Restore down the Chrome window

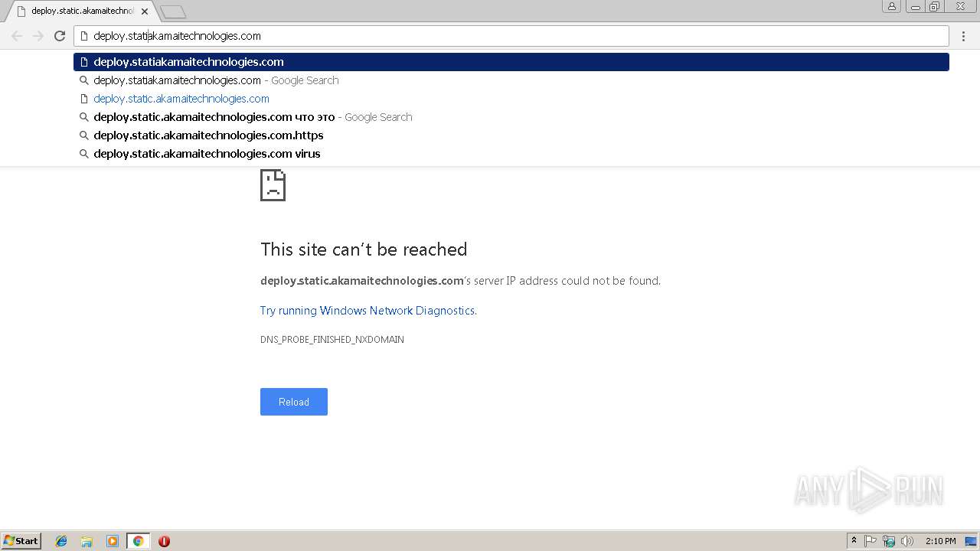[935, 6]
